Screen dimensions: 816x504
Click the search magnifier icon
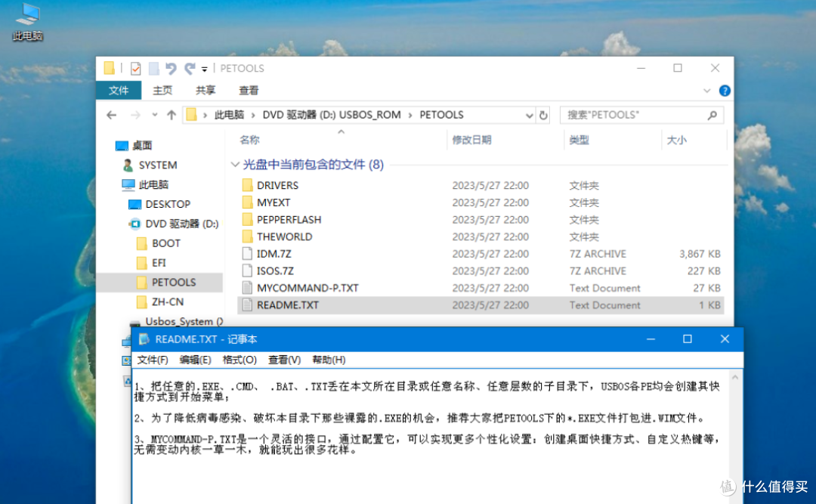pyautogui.click(x=712, y=115)
